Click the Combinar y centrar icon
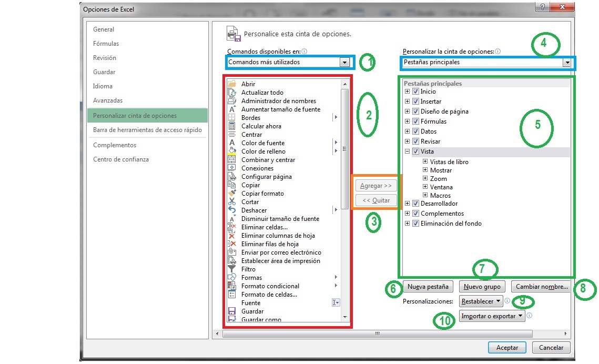This screenshot has width=599, height=364. pyautogui.click(x=232, y=159)
